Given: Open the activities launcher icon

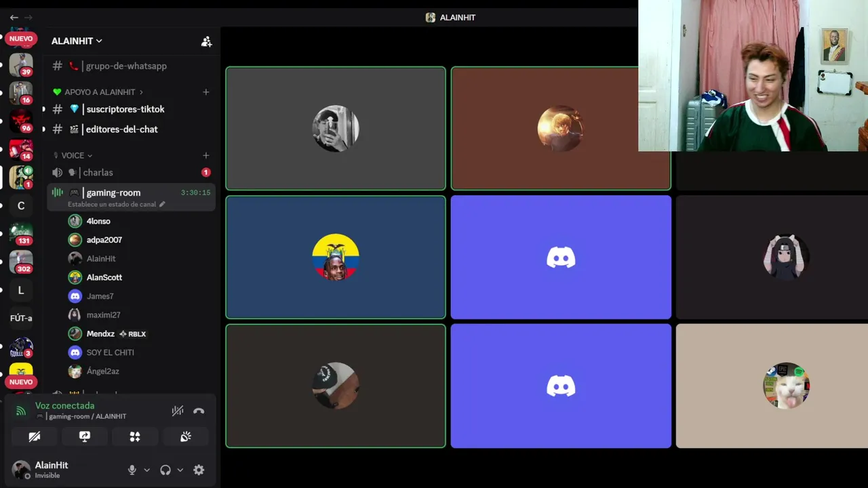Looking at the screenshot, I should click(135, 436).
